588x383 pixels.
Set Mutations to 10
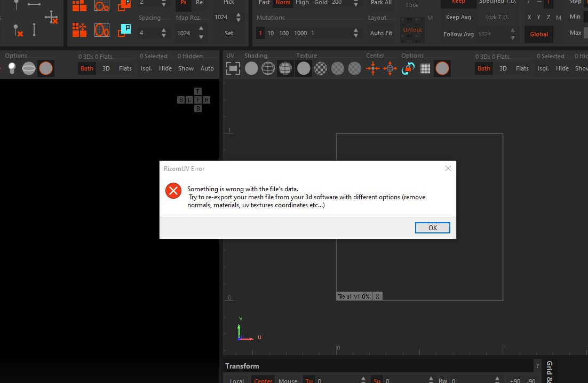click(271, 33)
